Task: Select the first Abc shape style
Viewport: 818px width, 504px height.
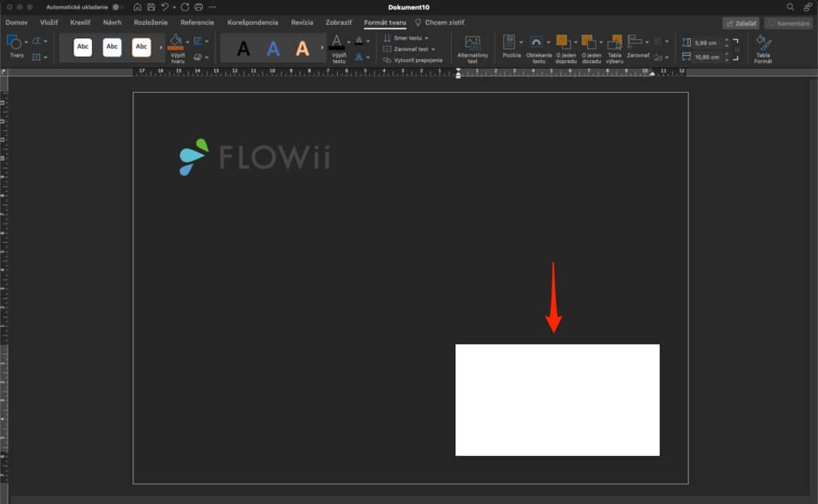Action: coord(83,47)
